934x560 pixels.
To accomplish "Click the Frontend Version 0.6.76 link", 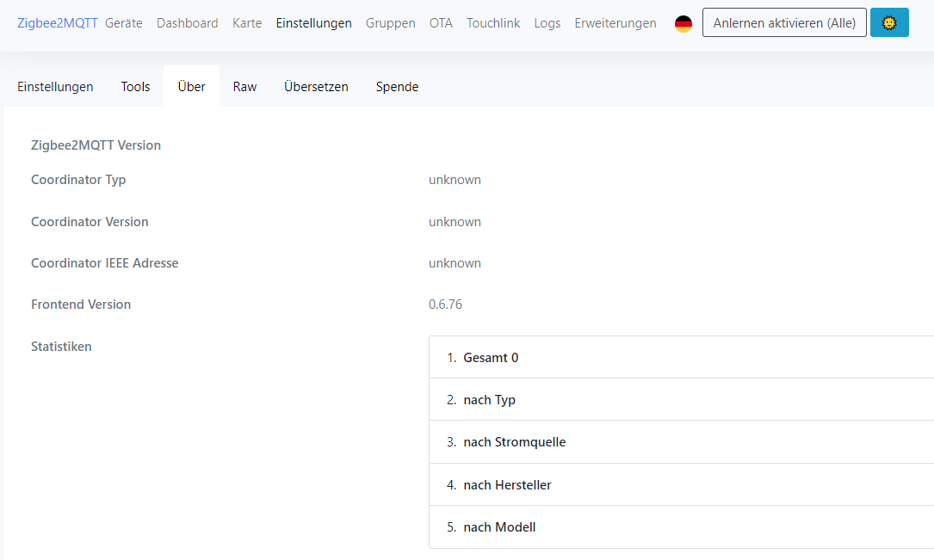I will tap(445, 304).
